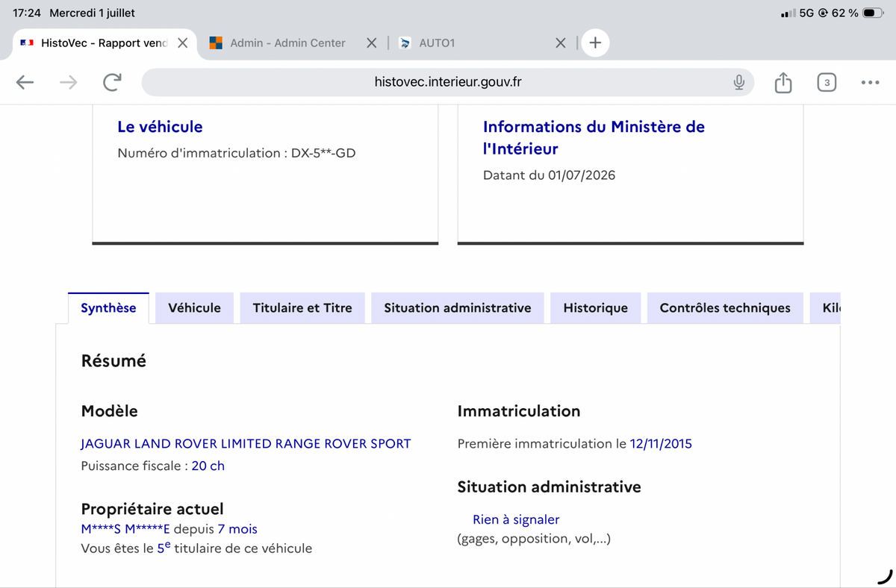View the Historique tab

pyautogui.click(x=596, y=308)
